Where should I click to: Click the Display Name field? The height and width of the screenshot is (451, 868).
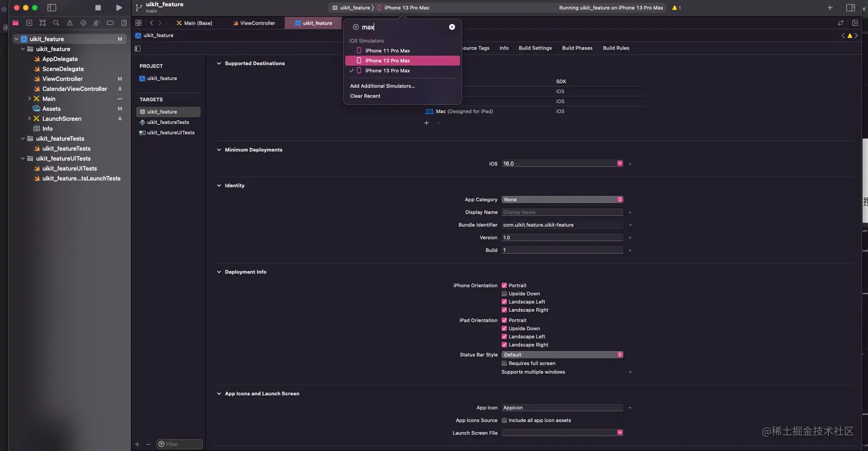[562, 213]
